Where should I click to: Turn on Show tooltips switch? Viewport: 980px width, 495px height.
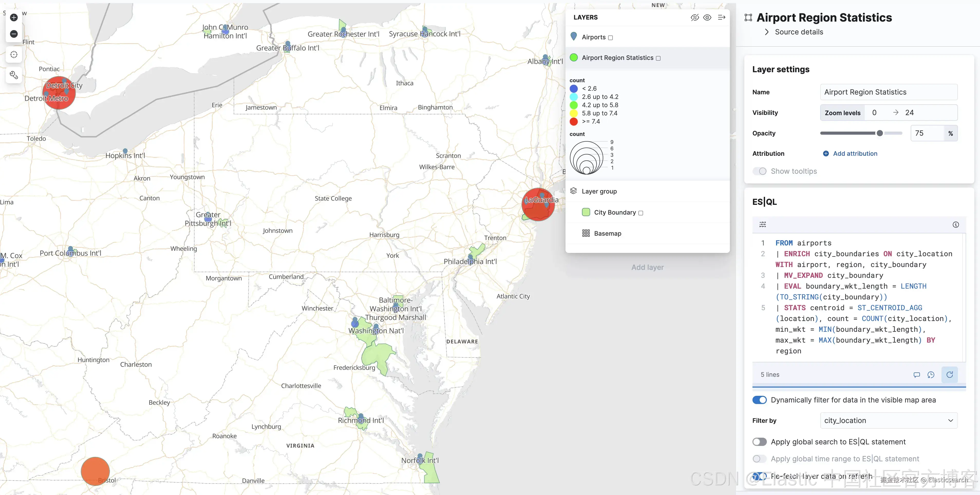759,171
